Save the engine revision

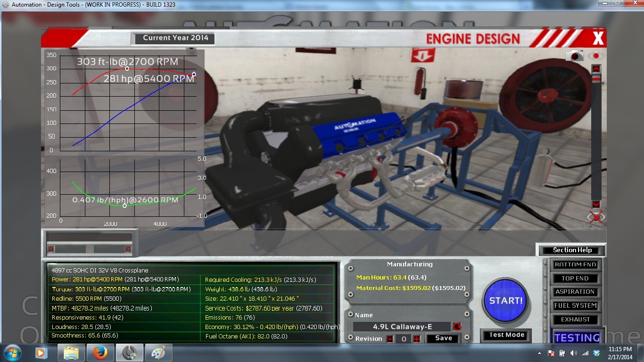443,338
